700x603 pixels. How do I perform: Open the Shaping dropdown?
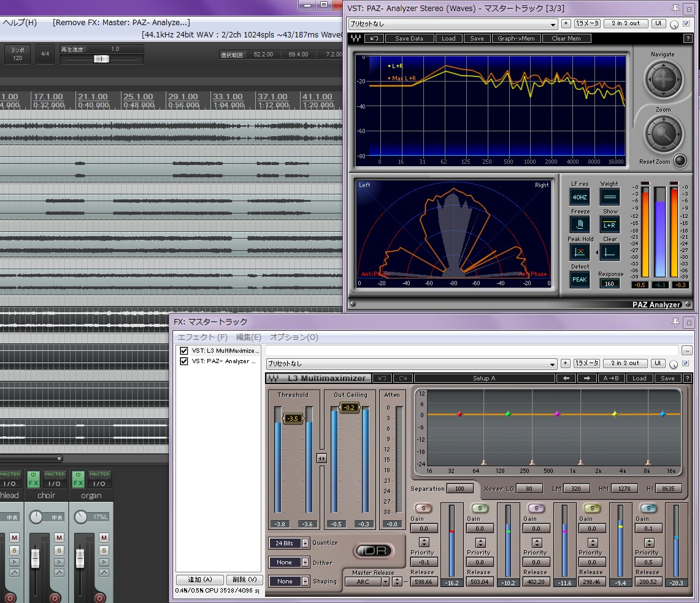[306, 581]
